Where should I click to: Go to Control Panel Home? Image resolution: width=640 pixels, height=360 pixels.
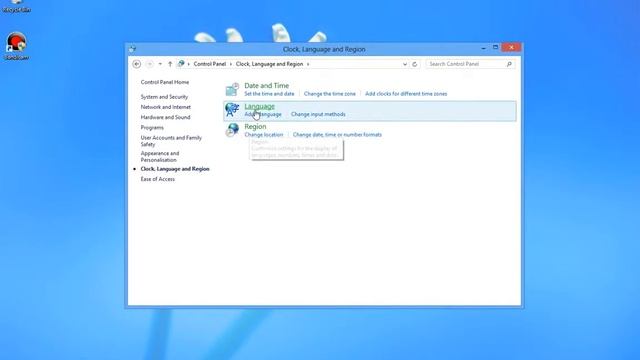click(x=165, y=82)
